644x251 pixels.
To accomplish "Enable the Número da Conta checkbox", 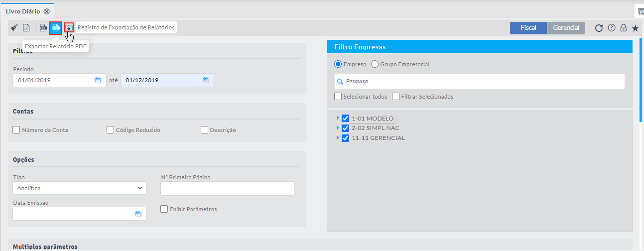I will tap(16, 130).
